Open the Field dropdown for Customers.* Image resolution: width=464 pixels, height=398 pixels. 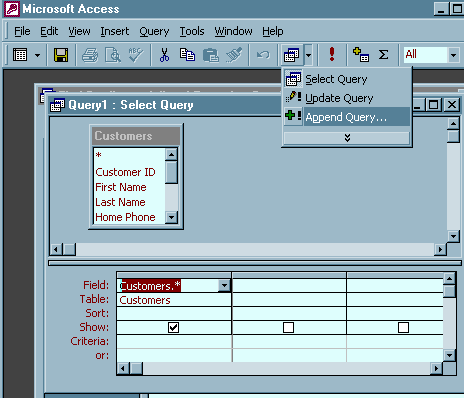224,286
